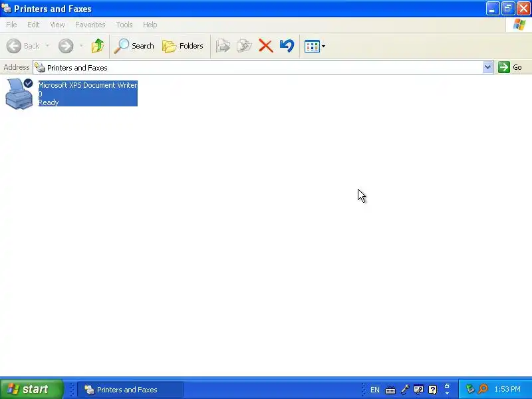Viewport: 532px width, 399px height.
Task: Expand the Back history dropdown arrow
Action: [47, 46]
